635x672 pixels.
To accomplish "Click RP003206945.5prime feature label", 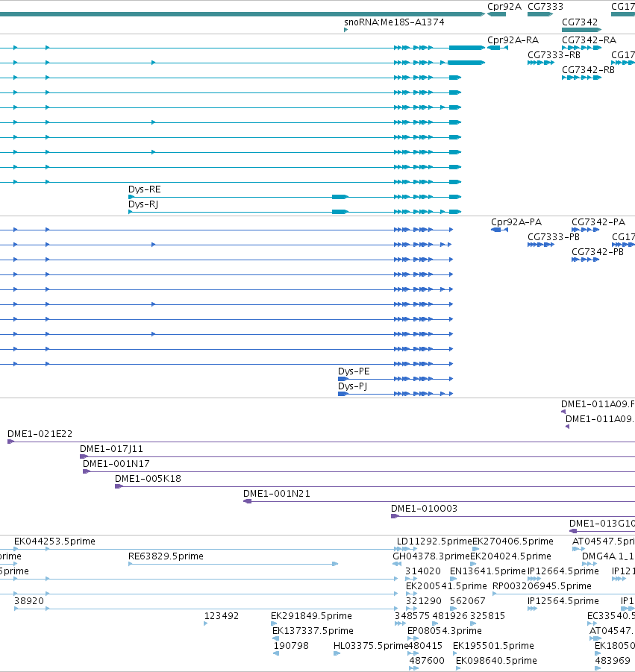I will coord(542,586).
